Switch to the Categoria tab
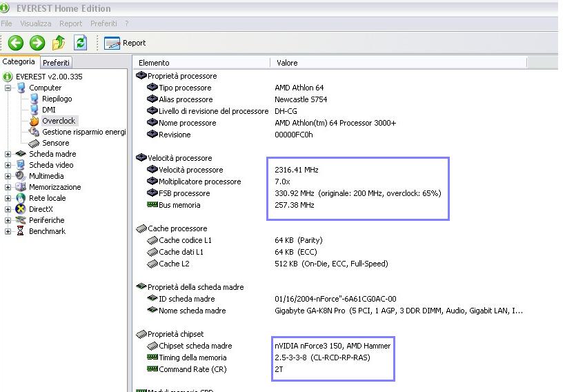This screenshot has height=392, width=565. click(x=19, y=61)
